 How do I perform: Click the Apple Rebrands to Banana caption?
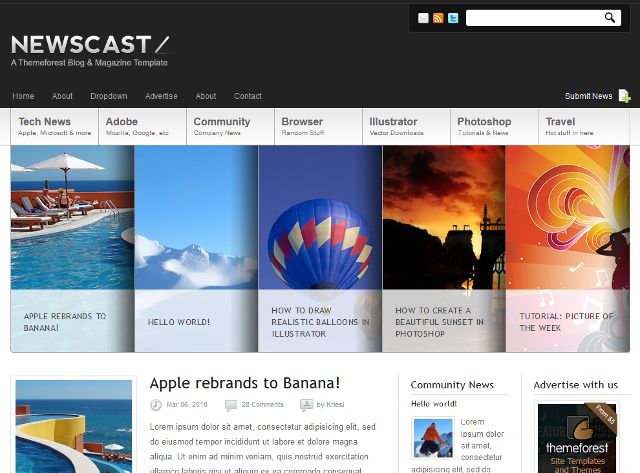point(65,322)
